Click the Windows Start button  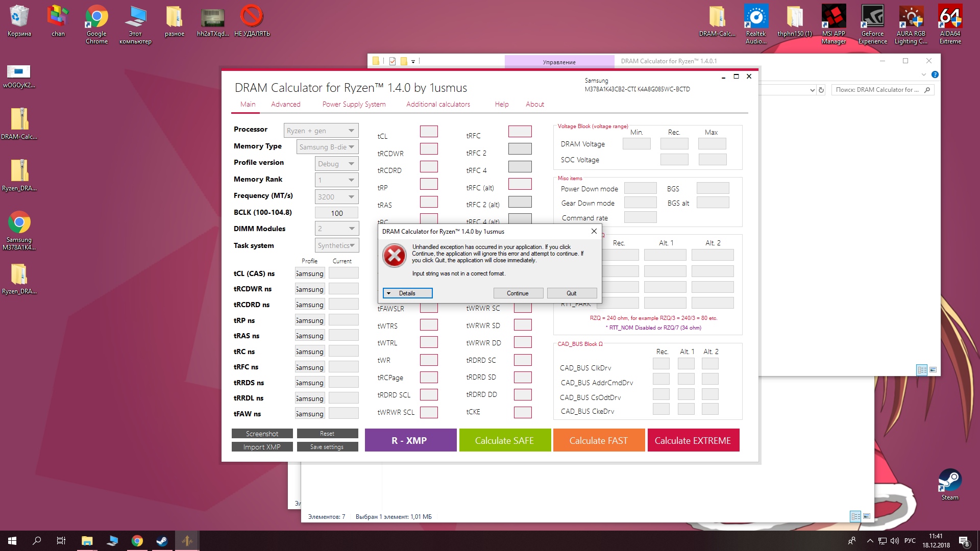[12, 541]
